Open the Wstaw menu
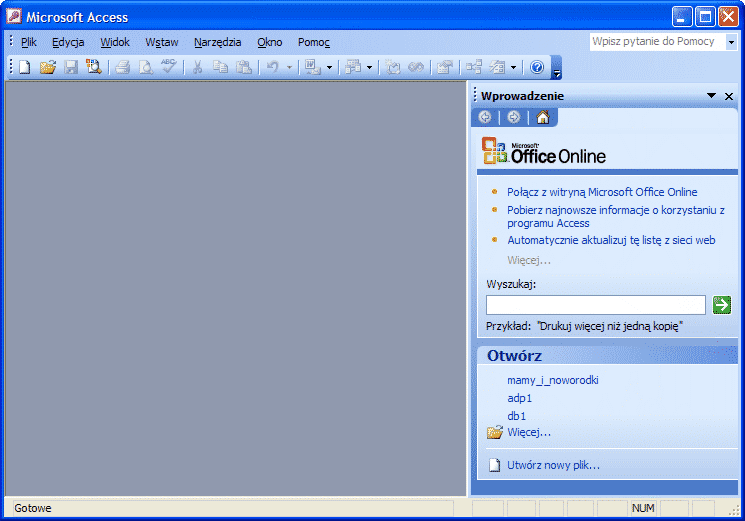 pyautogui.click(x=161, y=42)
